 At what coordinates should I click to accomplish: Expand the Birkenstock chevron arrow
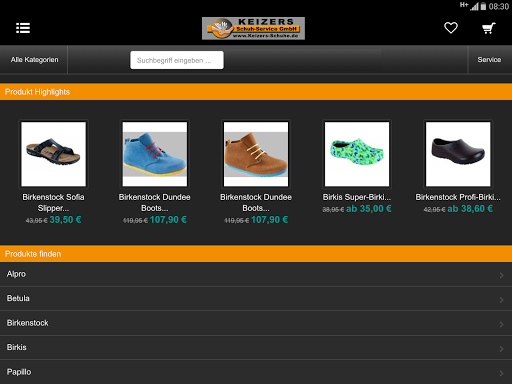point(501,324)
